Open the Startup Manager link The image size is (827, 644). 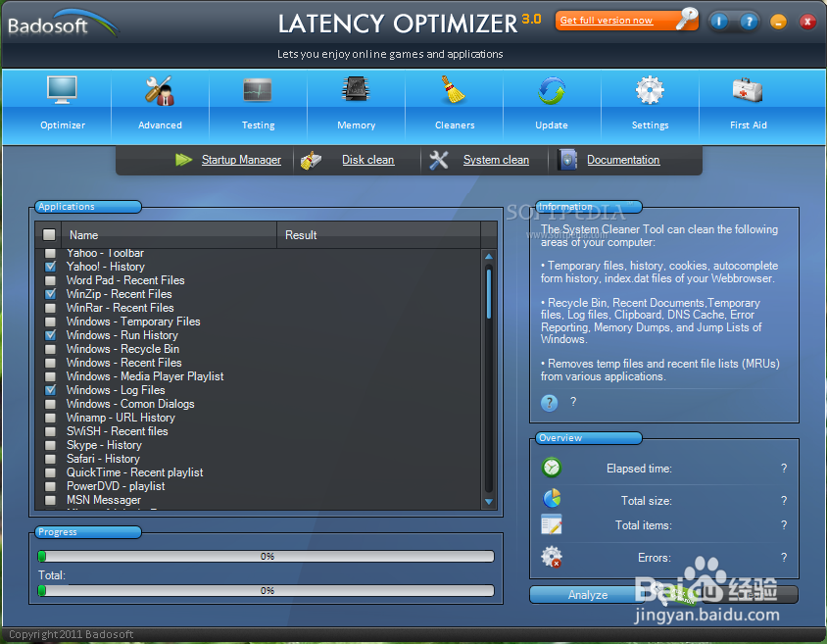click(x=241, y=160)
